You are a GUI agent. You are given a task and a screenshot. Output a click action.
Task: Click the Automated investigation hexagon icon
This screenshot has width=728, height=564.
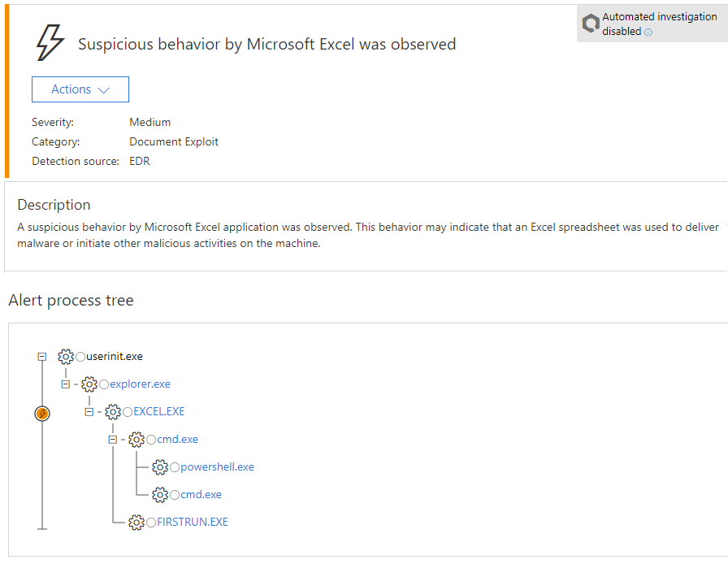pos(591,24)
